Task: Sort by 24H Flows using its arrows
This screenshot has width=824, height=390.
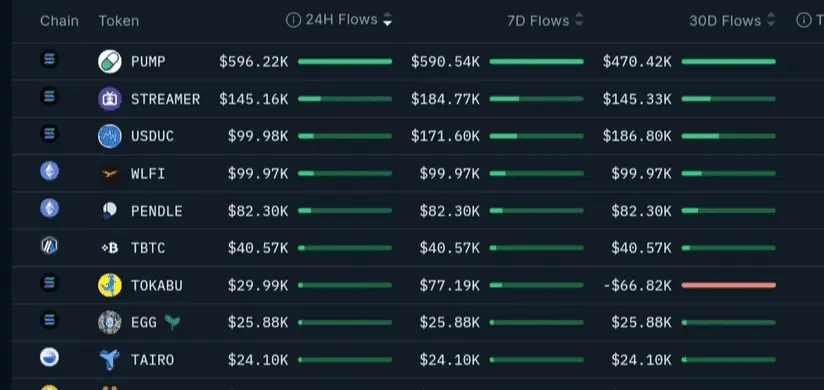Action: pos(387,20)
